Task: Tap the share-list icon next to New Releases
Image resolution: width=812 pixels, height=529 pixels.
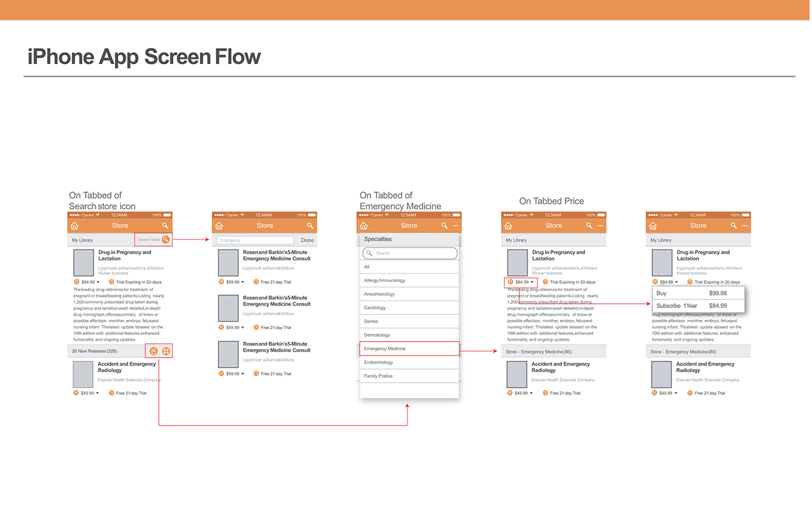Action: tap(153, 351)
